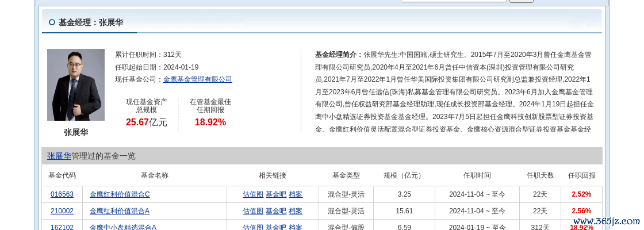Click the 基金名称 column header
Image resolution: width=644 pixels, height=230 pixels.
click(x=155, y=175)
